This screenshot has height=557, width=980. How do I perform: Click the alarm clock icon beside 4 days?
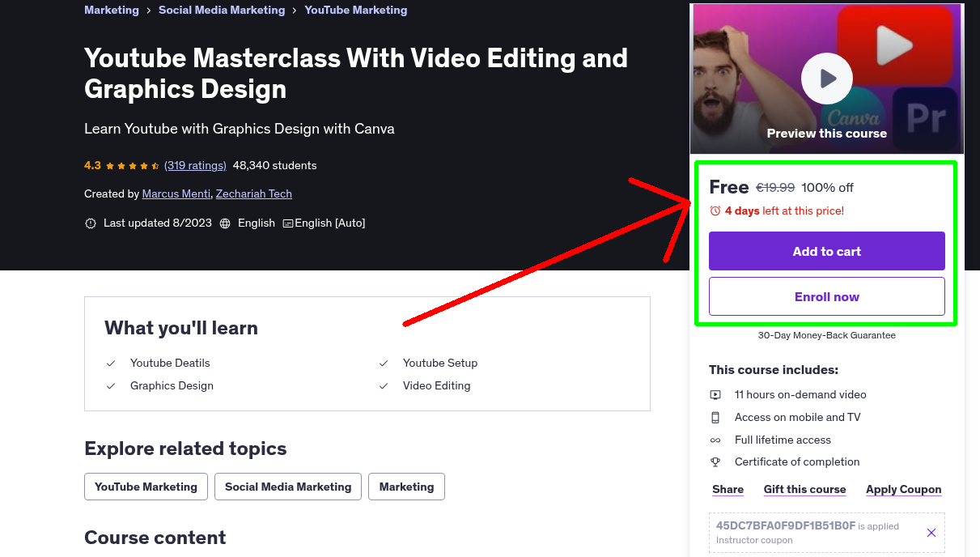[715, 211]
